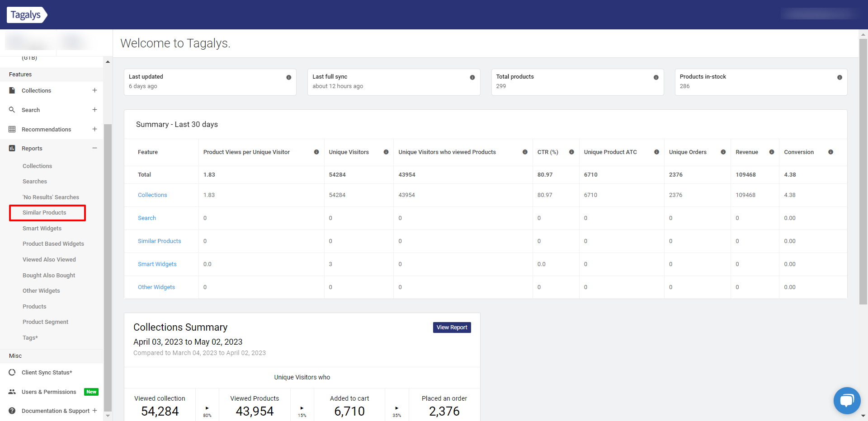Click info icon next to Unique Product ATC
Viewport: 868px width, 421px height.
click(x=656, y=152)
